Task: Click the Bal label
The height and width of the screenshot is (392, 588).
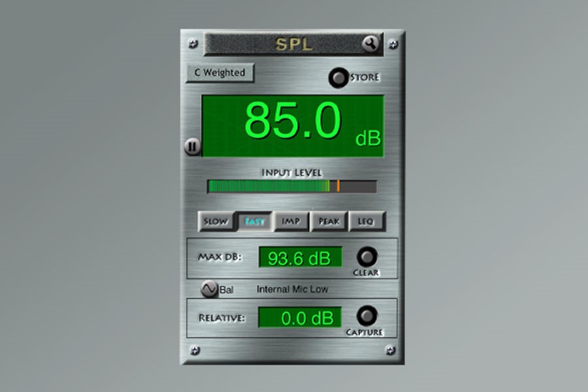Action: pos(227,289)
